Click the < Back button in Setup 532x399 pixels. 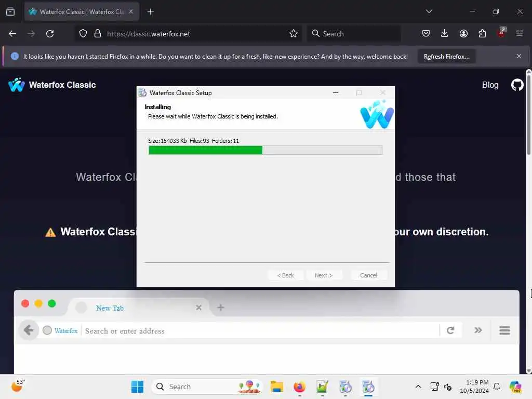pos(285,275)
